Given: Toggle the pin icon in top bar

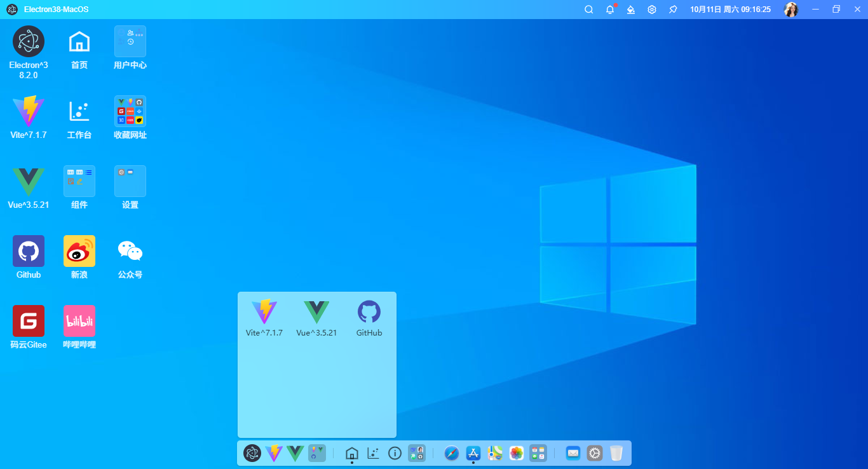Looking at the screenshot, I should [x=673, y=10].
